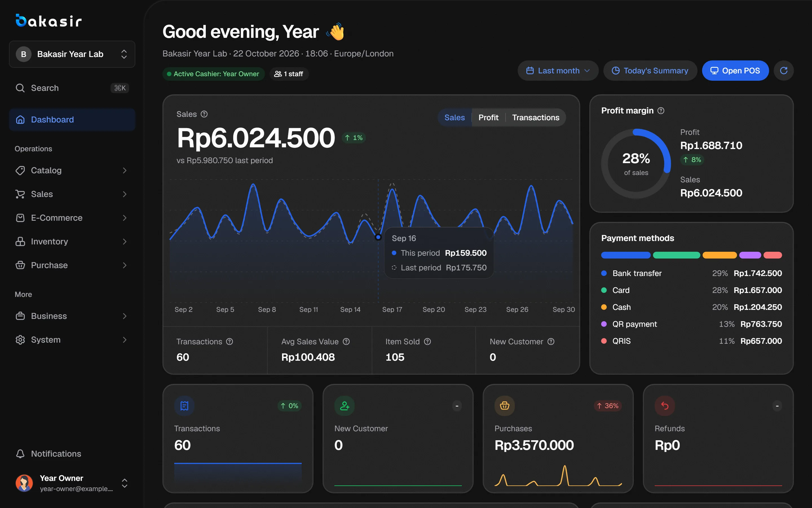Click the blue Bank transfer bar segment

coord(625,255)
